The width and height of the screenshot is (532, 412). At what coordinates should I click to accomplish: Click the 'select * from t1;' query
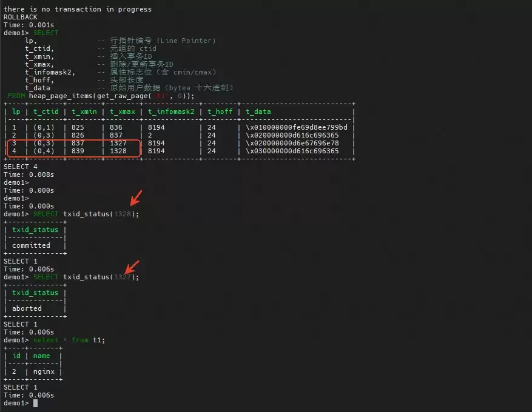click(x=69, y=340)
